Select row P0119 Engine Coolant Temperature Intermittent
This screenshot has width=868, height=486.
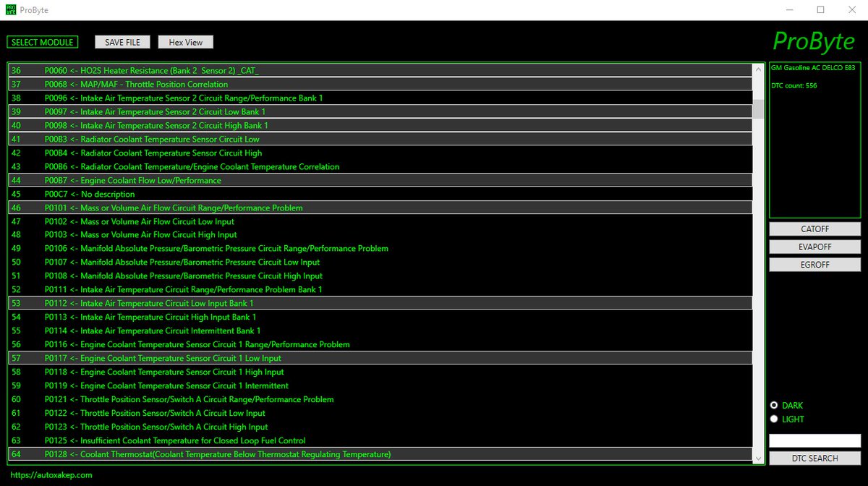[x=380, y=385]
